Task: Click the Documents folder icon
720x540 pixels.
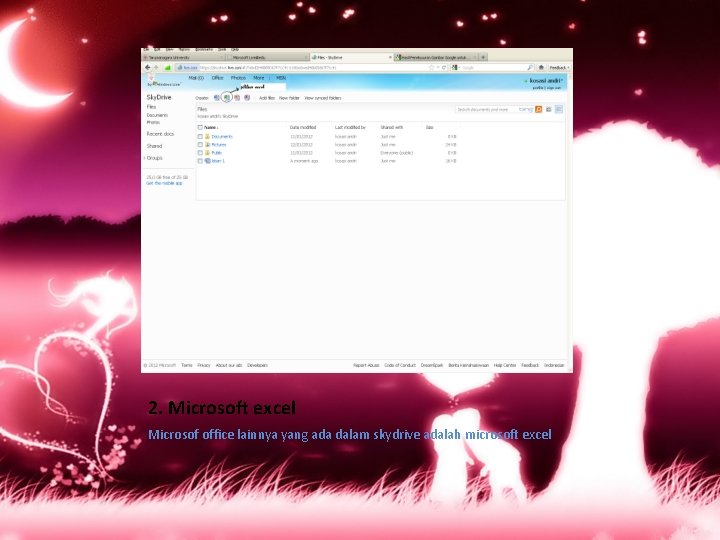Action: coord(208,136)
